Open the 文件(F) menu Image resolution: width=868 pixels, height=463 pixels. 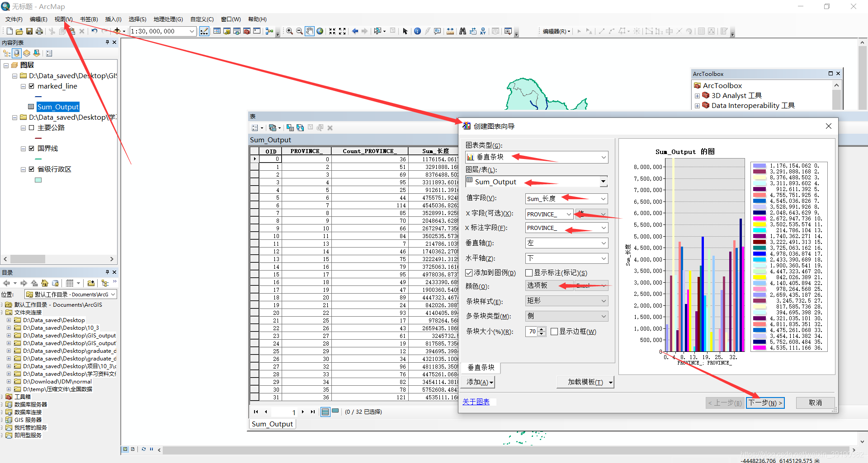(14, 19)
